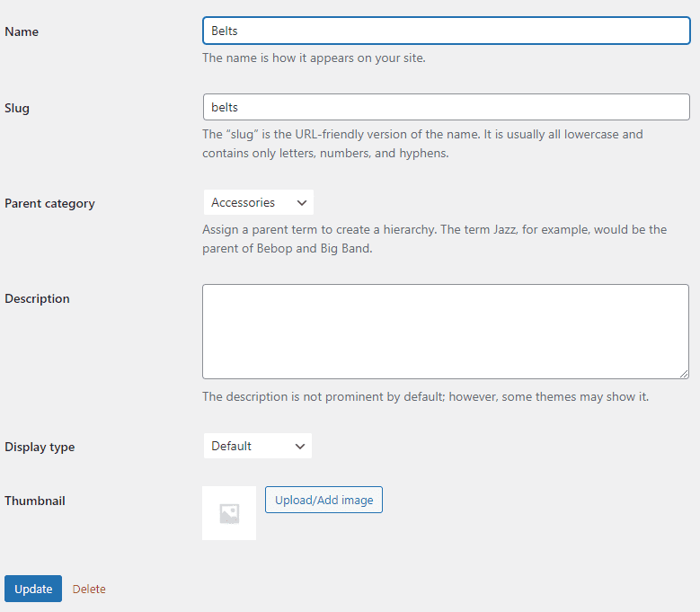Click the Slug field label
700x612 pixels.
pyautogui.click(x=17, y=109)
